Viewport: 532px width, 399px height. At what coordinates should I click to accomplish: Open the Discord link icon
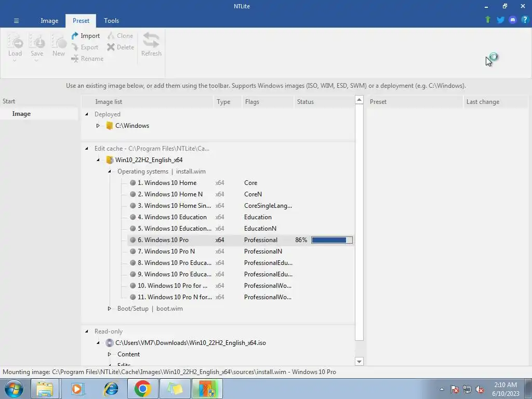pyautogui.click(x=513, y=20)
